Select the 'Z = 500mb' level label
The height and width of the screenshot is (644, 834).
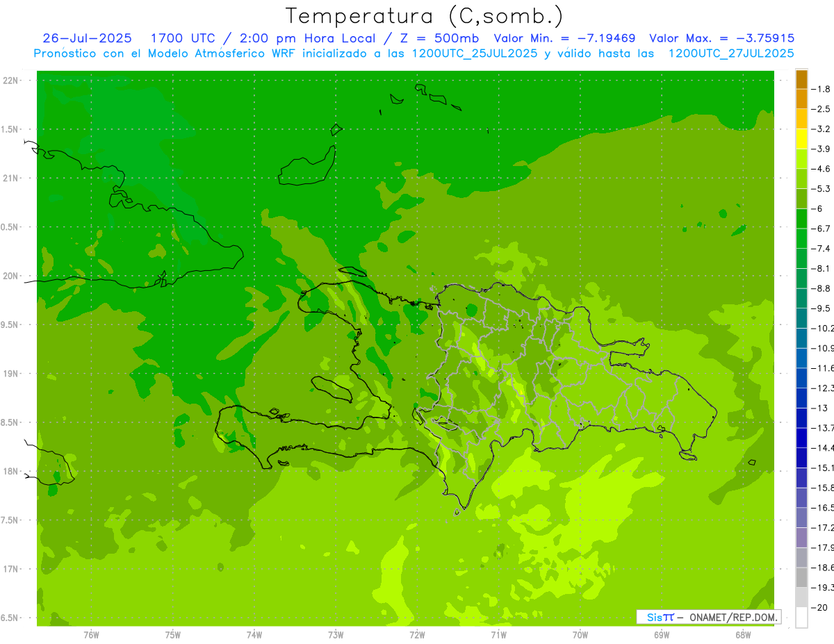click(x=439, y=38)
